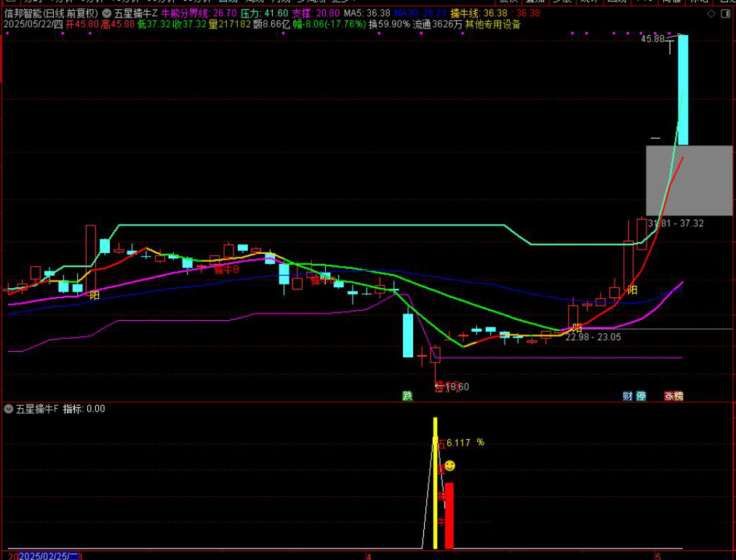Click the 停 marker icon

click(641, 396)
